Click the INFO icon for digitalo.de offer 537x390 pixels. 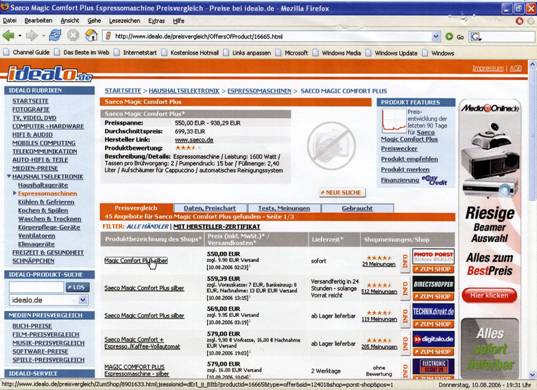pyautogui.click(x=405, y=343)
